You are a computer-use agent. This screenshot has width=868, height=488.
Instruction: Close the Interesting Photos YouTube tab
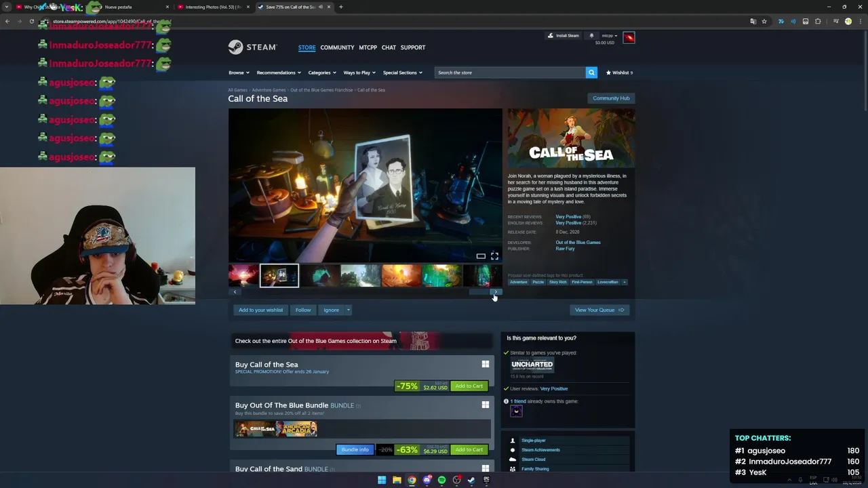tap(248, 7)
